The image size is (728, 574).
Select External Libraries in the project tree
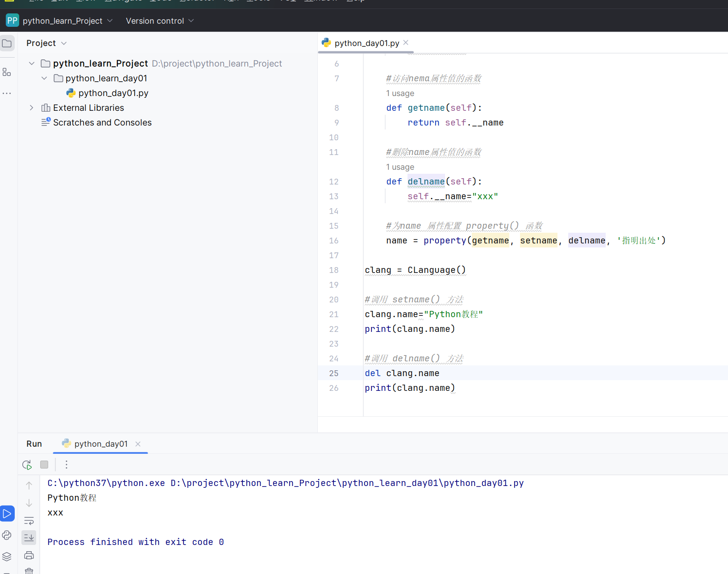pyautogui.click(x=88, y=108)
